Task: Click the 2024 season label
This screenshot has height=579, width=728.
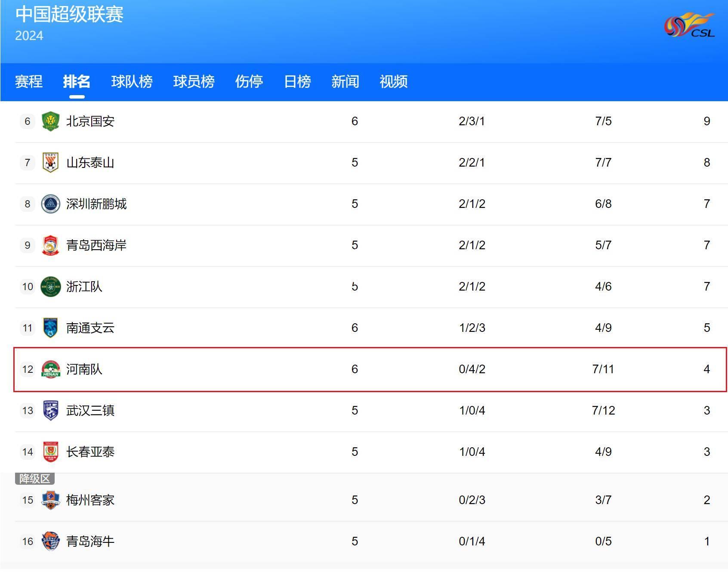Action: coord(29,36)
